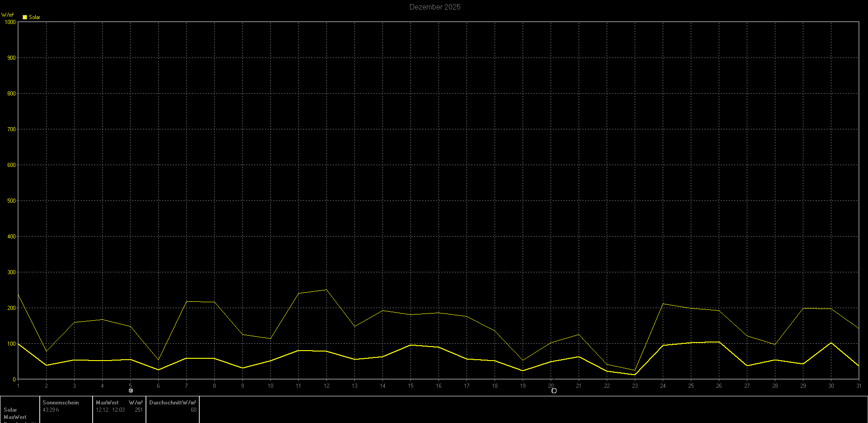
Task: Click the Solar legend label
Action: [34, 17]
